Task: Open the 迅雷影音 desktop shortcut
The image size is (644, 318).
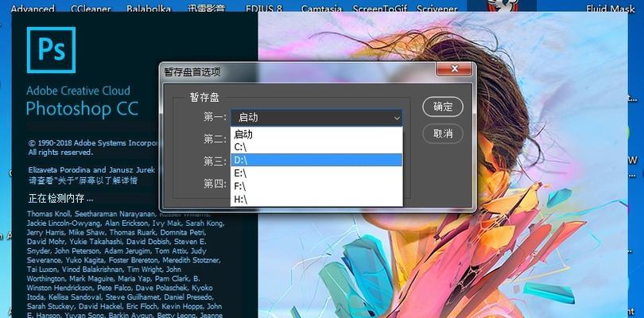Action: [x=208, y=9]
